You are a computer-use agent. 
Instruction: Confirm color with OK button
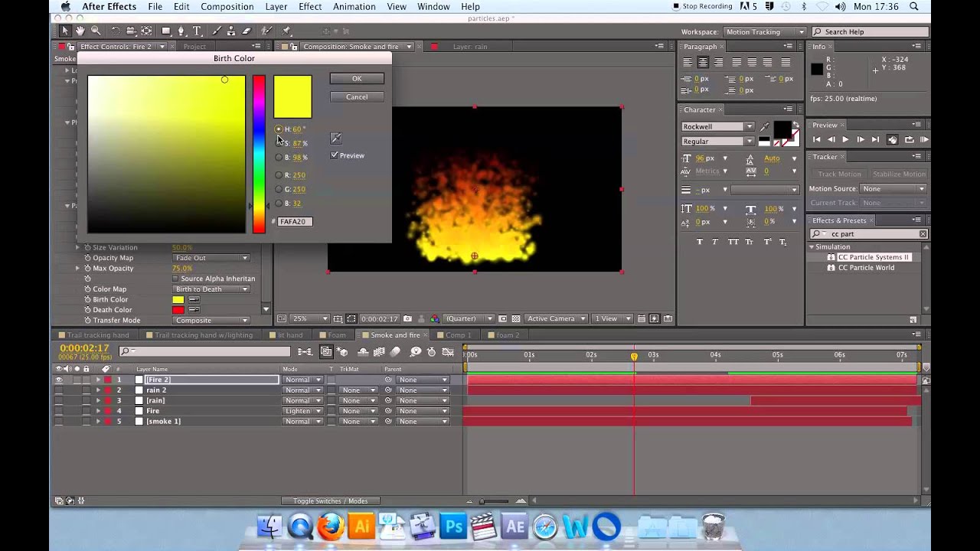click(x=357, y=79)
